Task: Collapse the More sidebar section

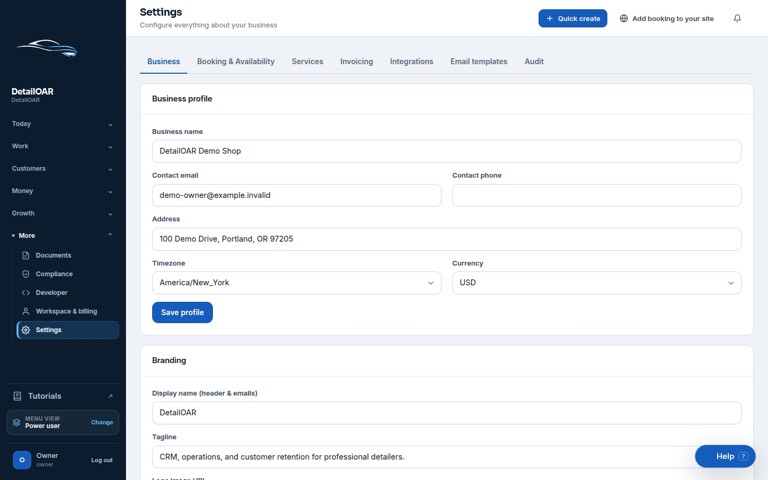Action: pyautogui.click(x=62, y=236)
